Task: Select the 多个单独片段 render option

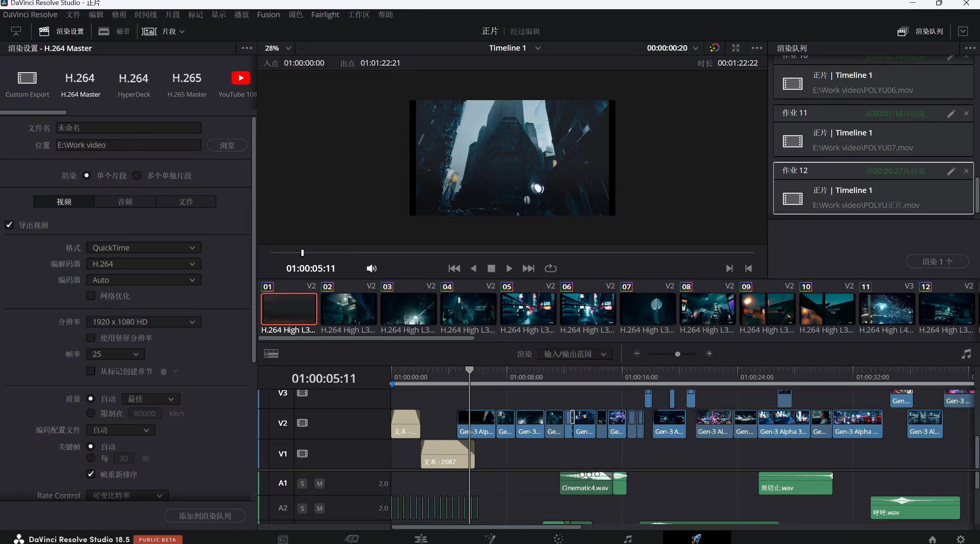Action: tap(137, 175)
